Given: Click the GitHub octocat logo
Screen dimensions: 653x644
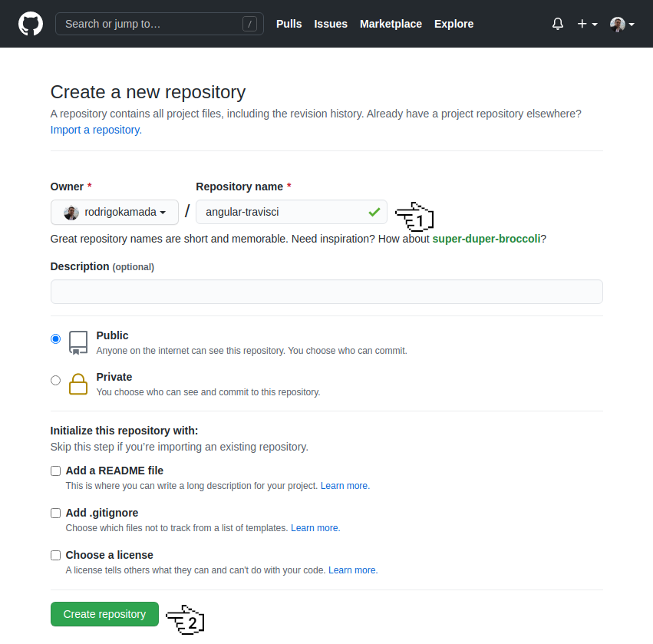Looking at the screenshot, I should [x=31, y=24].
